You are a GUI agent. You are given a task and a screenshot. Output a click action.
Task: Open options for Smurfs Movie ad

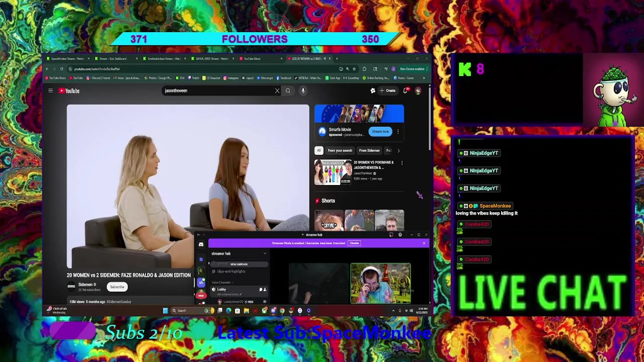[x=398, y=132]
